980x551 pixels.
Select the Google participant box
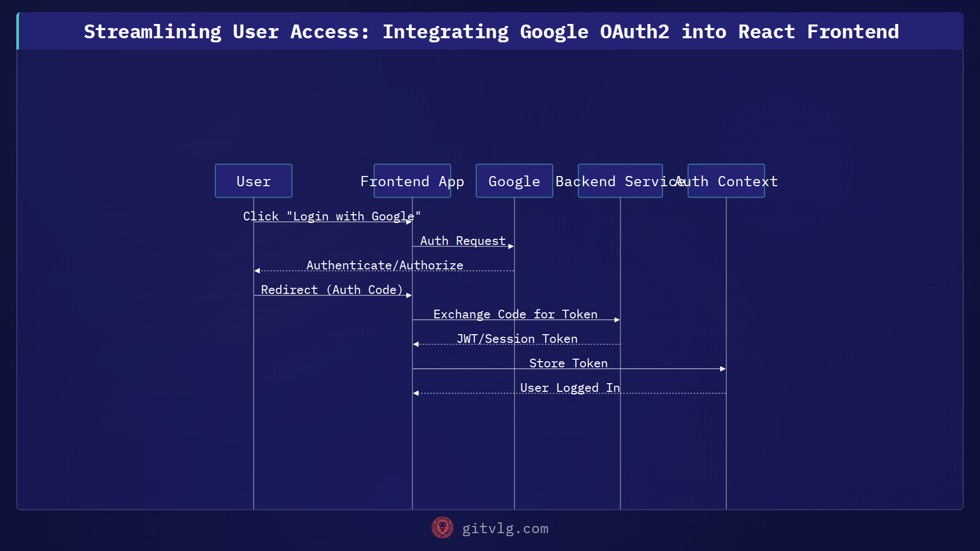pos(514,181)
